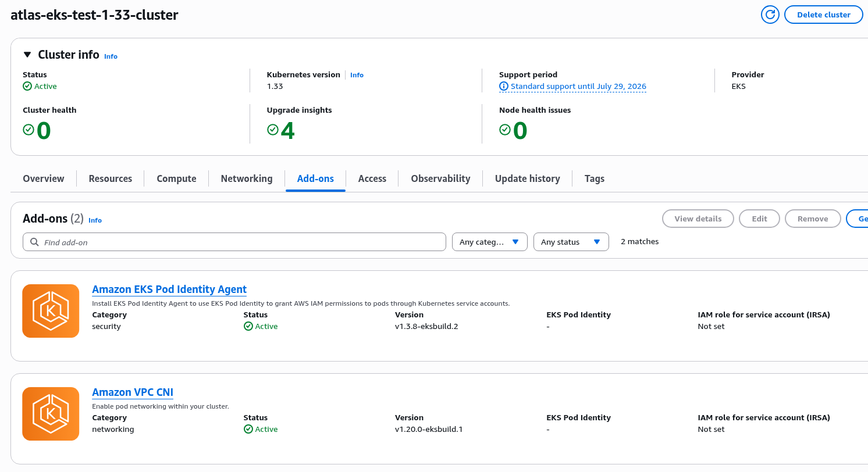Click the Upgrade insights check icon

272,130
